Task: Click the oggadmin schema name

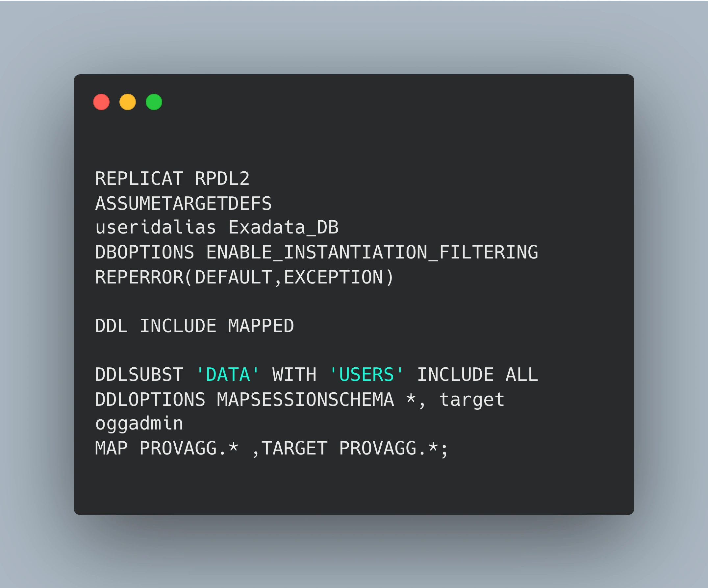Action: 139,424
